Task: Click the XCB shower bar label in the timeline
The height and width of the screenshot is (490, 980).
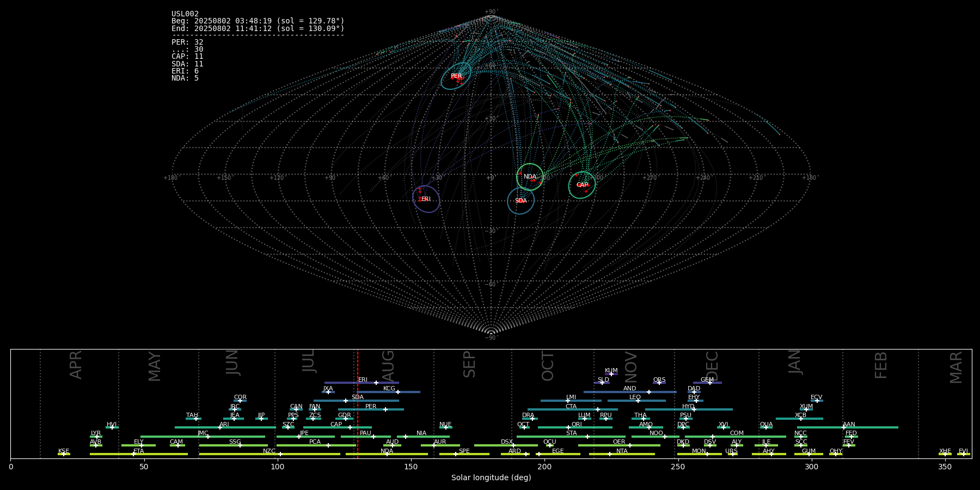Action: (800, 415)
